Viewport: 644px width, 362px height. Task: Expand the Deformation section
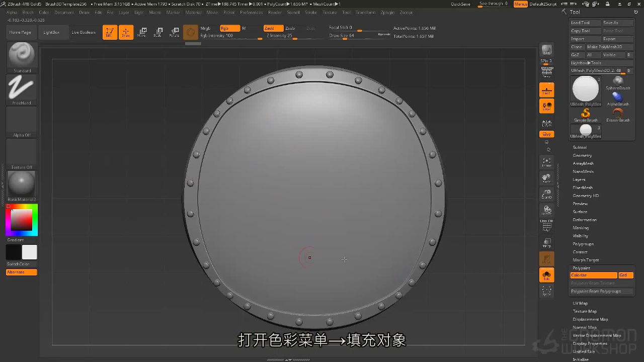[585, 220]
